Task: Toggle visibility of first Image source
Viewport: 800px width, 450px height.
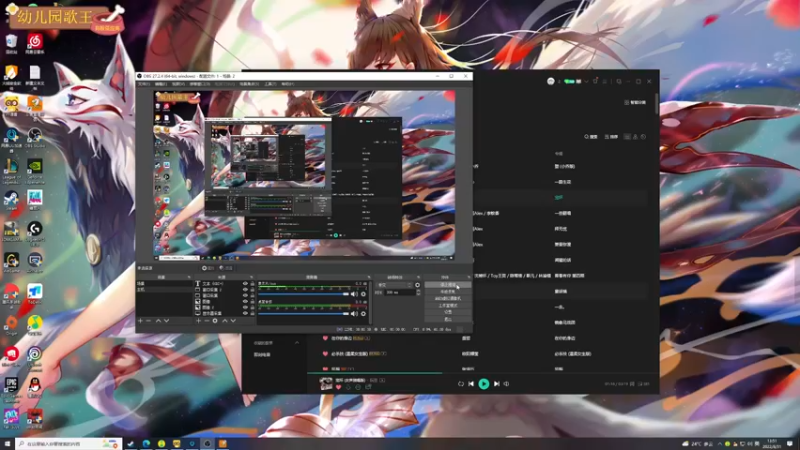Action: point(245,302)
